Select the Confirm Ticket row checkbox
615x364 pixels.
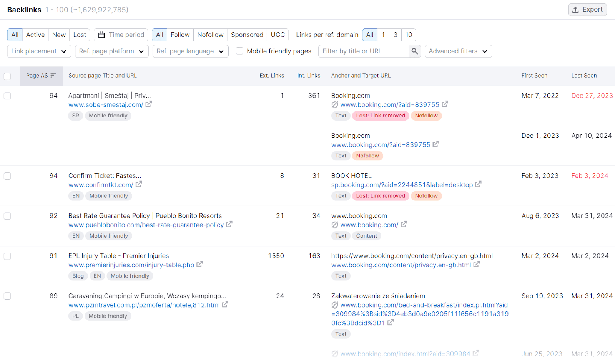[x=7, y=176]
